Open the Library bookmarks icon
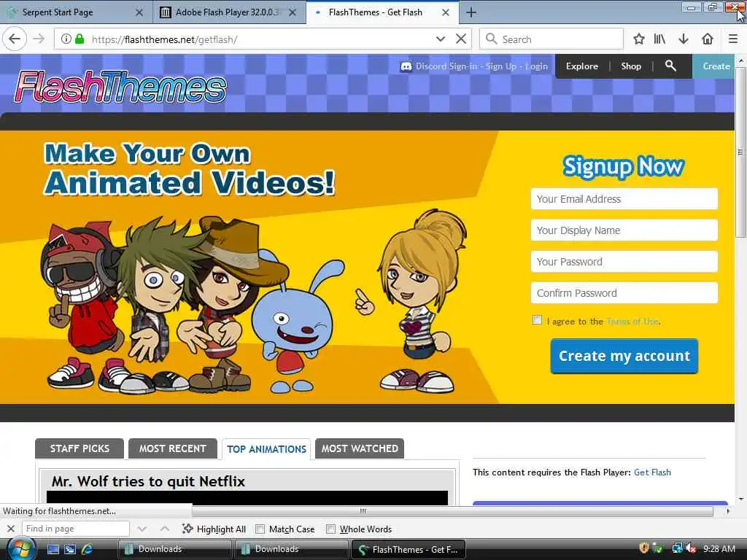 click(x=659, y=39)
